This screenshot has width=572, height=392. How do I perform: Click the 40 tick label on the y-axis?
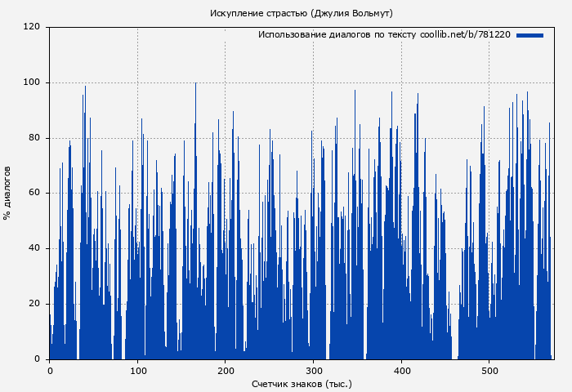pos(34,248)
